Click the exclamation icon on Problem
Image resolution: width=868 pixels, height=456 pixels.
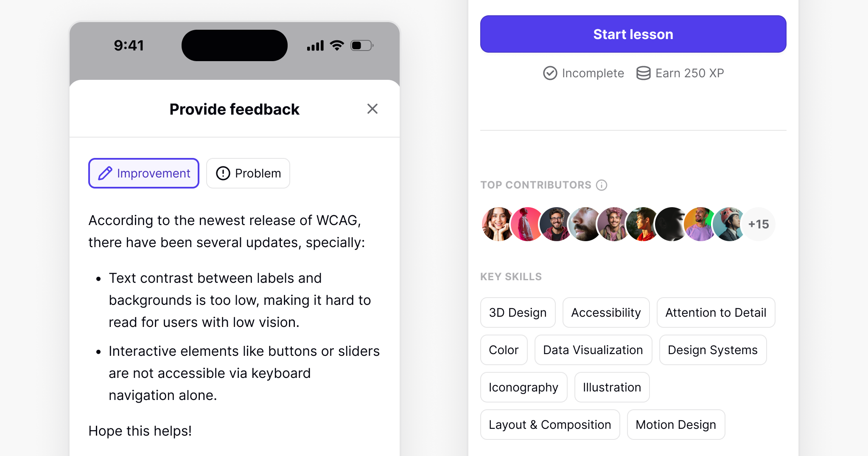click(x=223, y=173)
